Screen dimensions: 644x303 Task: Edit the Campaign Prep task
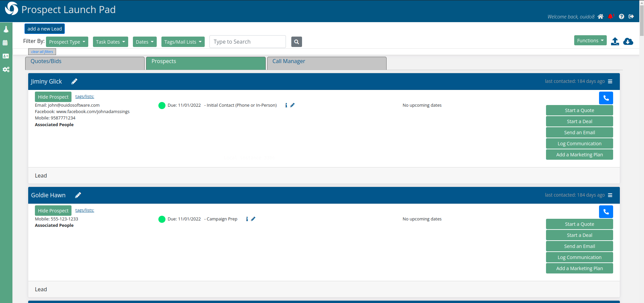(x=253, y=219)
